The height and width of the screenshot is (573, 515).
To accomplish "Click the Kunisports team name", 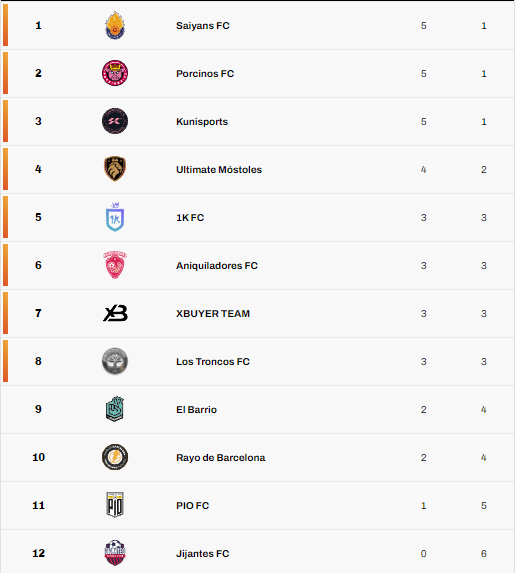I will coord(202,122).
